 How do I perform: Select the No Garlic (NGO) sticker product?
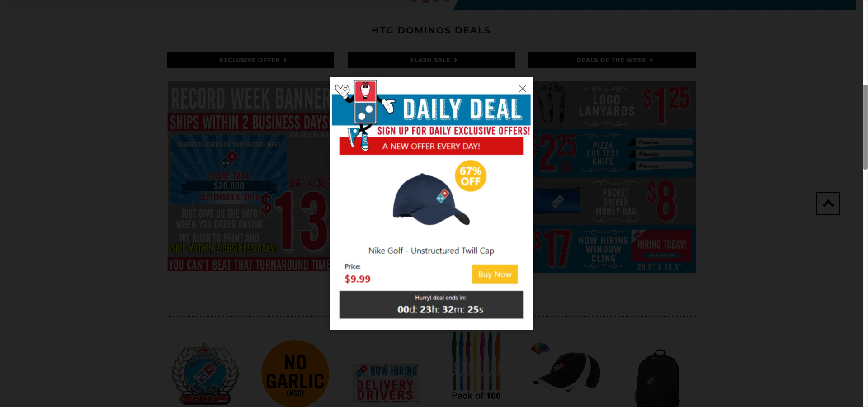[295, 374]
